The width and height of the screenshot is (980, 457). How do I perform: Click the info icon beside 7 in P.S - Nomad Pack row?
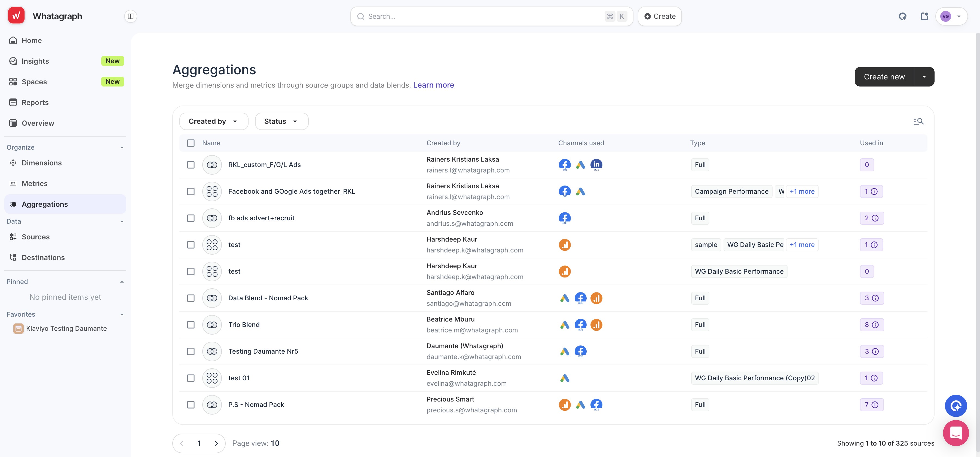point(875,404)
